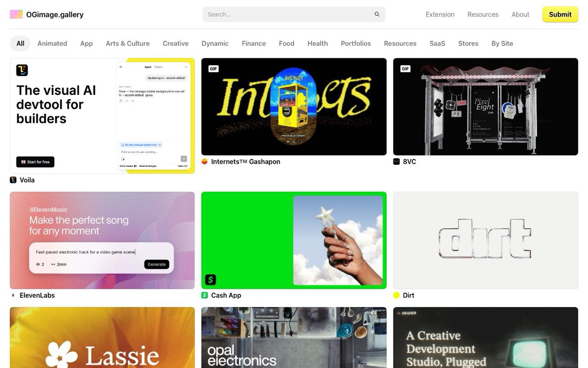Select the Health category filter
The height and width of the screenshot is (368, 588).
coord(317,43)
